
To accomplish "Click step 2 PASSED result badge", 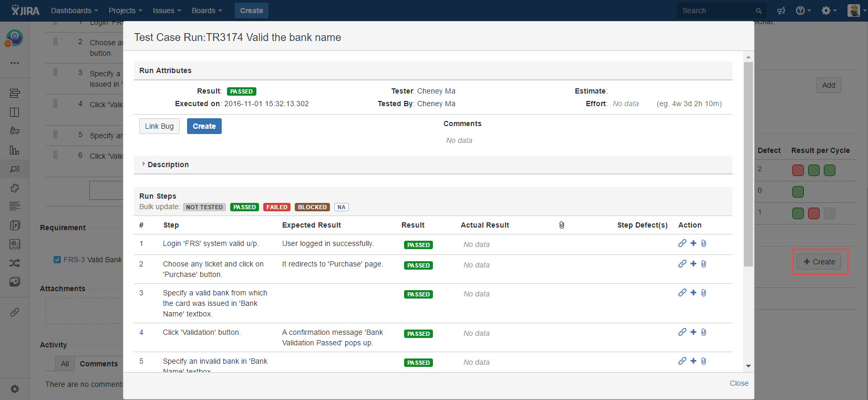I will 418,265.
